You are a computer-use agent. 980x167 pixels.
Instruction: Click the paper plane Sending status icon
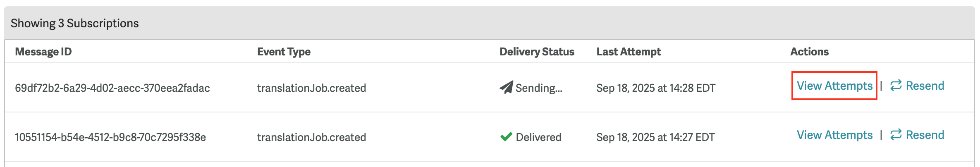[x=506, y=87]
